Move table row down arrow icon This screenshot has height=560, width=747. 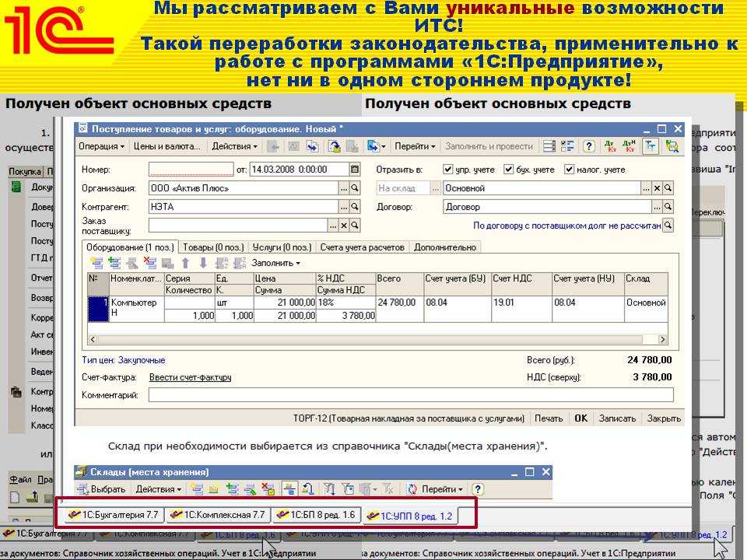(x=203, y=263)
